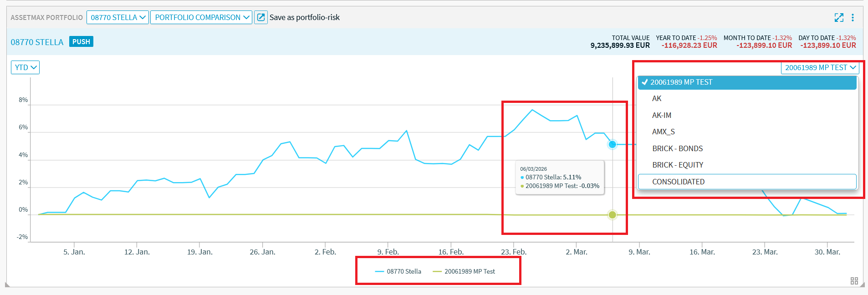Screen dimensions: 868x295
Task: Expand the PORTFOLIO COMPARISON dropdown
Action: click(201, 17)
